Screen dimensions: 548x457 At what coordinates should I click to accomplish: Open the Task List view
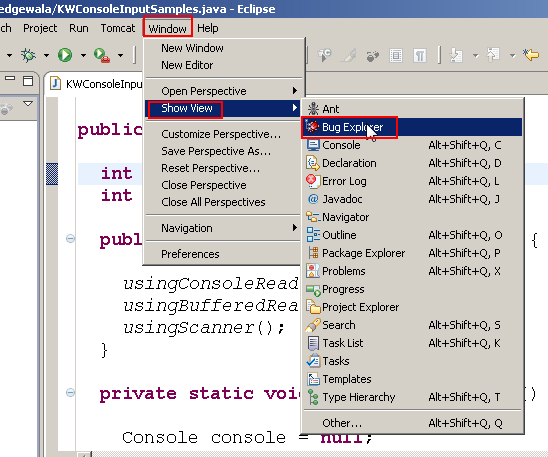[x=413, y=343]
